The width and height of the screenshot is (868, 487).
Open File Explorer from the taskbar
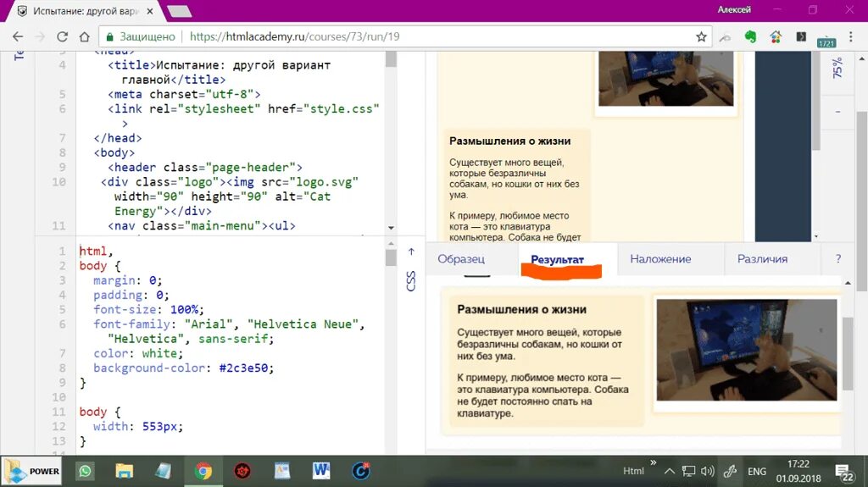tap(124, 471)
